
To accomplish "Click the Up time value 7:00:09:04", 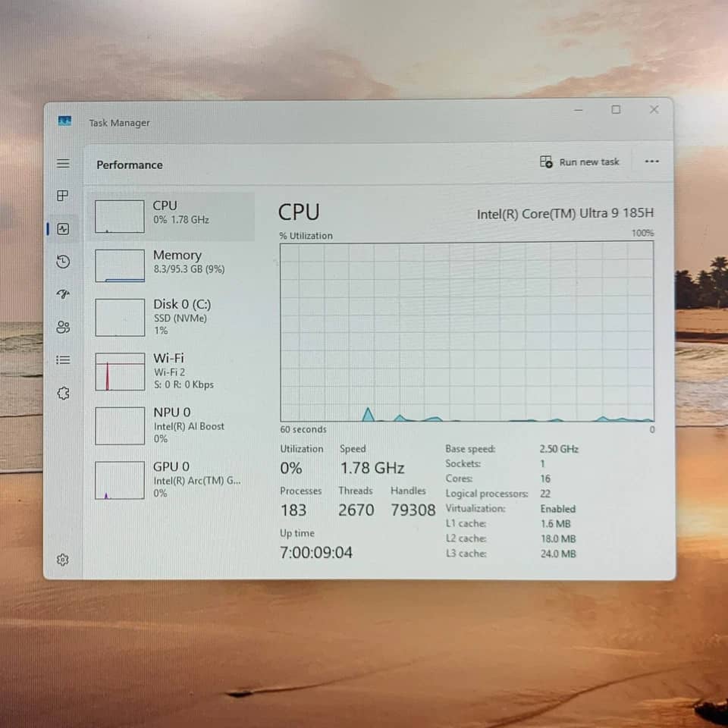I will point(316,553).
